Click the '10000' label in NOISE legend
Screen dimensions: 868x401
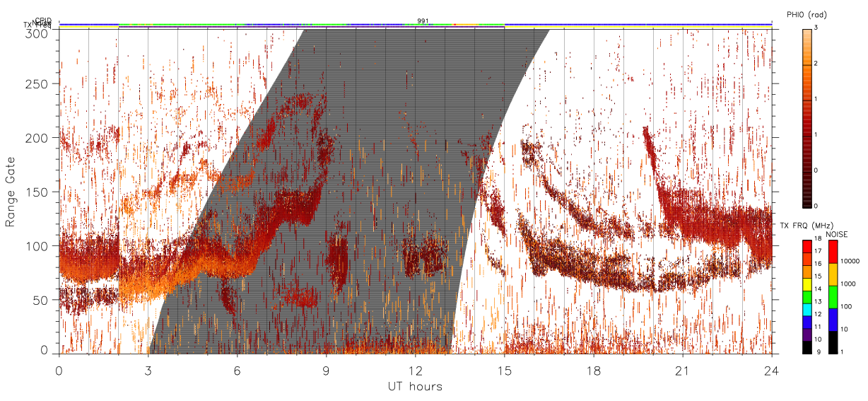pyautogui.click(x=850, y=261)
